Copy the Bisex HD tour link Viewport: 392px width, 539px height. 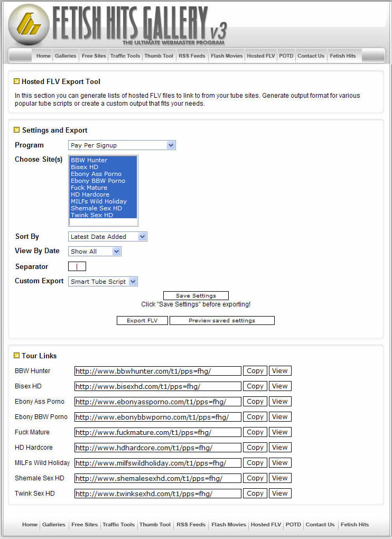(x=255, y=386)
